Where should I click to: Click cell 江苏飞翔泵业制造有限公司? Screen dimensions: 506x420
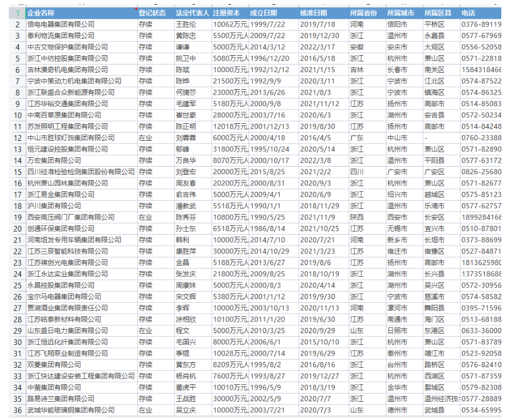tap(81, 354)
